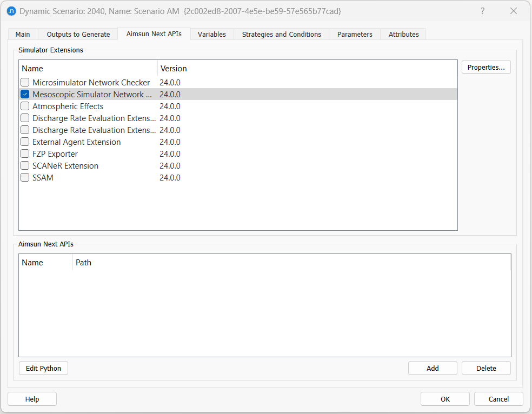Viewport: 532px width, 414px height.
Task: Enable the SCANeR Extension
Action: (24, 165)
